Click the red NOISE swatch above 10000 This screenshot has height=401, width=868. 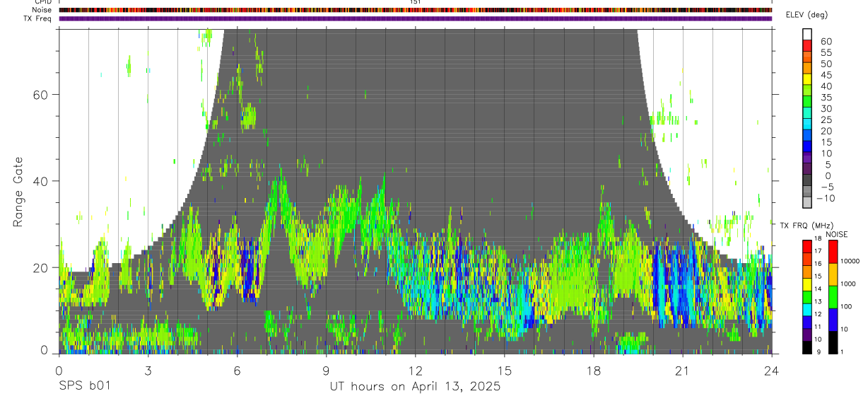click(x=833, y=252)
